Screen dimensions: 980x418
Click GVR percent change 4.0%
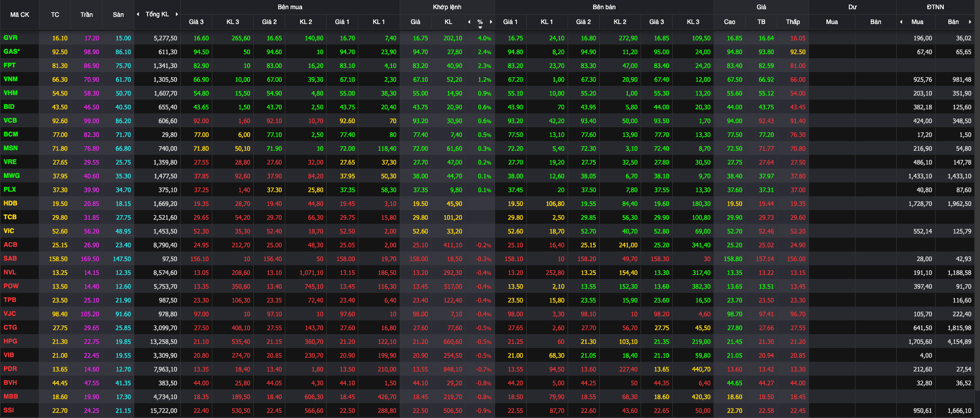tap(484, 38)
